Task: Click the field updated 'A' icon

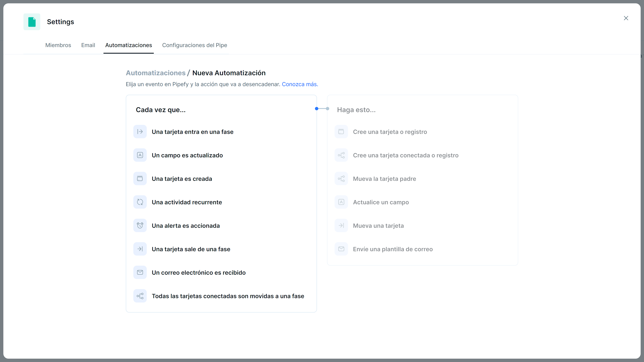Action: [x=140, y=155]
